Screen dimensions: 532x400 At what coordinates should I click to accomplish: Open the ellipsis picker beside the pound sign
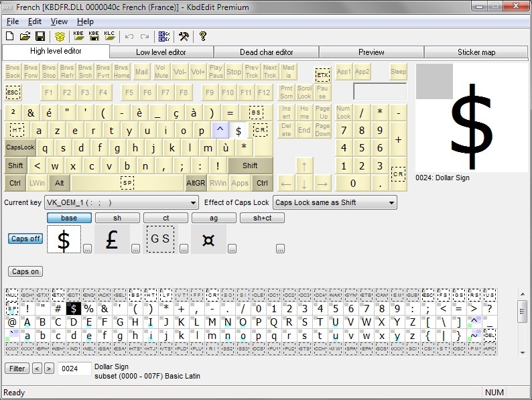135,249
